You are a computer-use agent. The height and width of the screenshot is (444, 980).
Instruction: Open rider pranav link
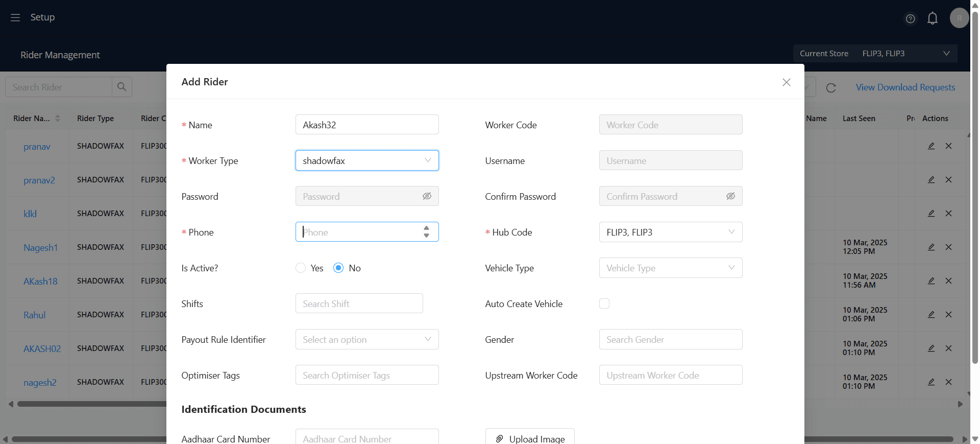click(x=37, y=147)
